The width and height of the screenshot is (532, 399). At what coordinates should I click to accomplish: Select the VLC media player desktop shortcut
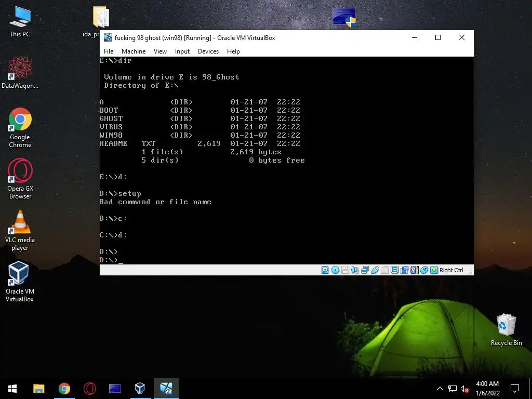tap(20, 231)
